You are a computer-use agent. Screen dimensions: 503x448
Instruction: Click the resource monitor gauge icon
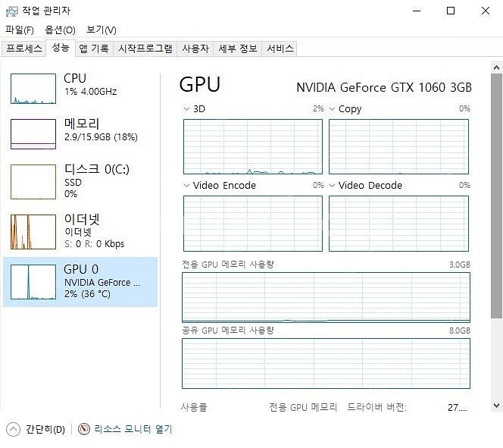84,429
